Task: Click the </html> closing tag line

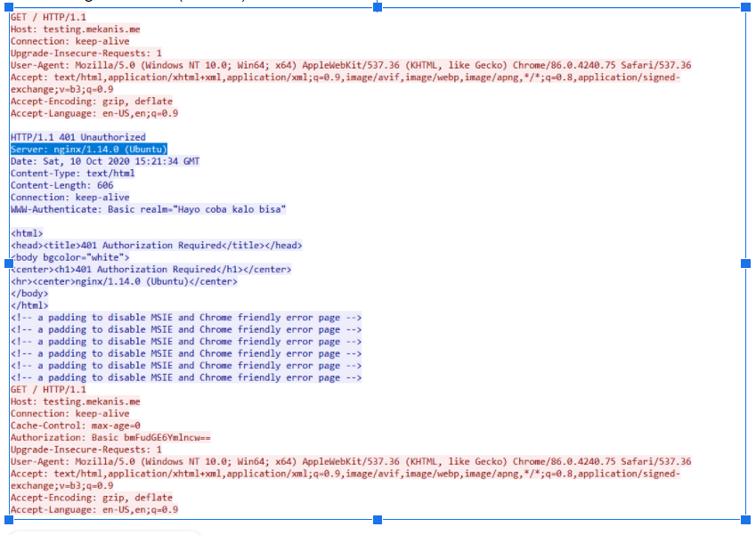Action: tap(29, 305)
